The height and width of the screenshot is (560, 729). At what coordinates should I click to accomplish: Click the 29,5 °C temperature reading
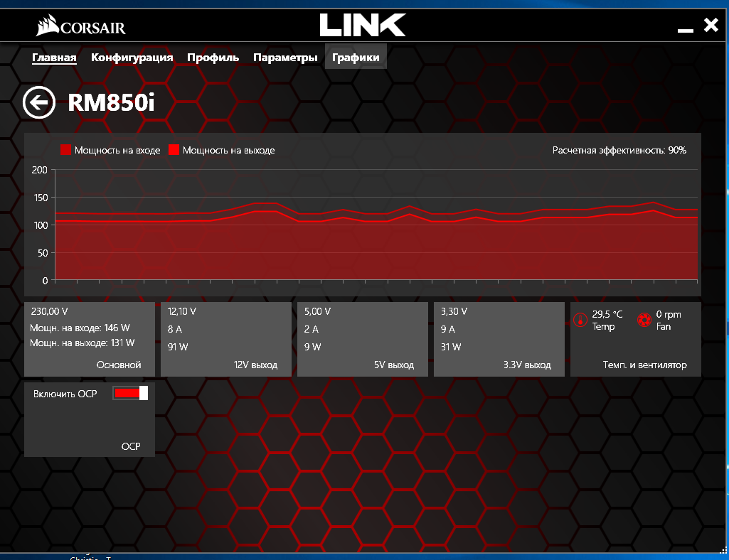[x=607, y=314]
